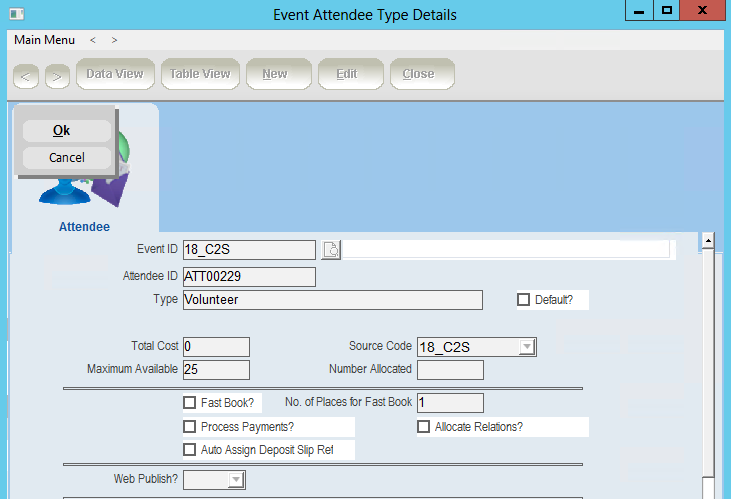Image resolution: width=731 pixels, height=499 pixels.
Task: Expand the Source Code dropdown
Action: [x=527, y=347]
